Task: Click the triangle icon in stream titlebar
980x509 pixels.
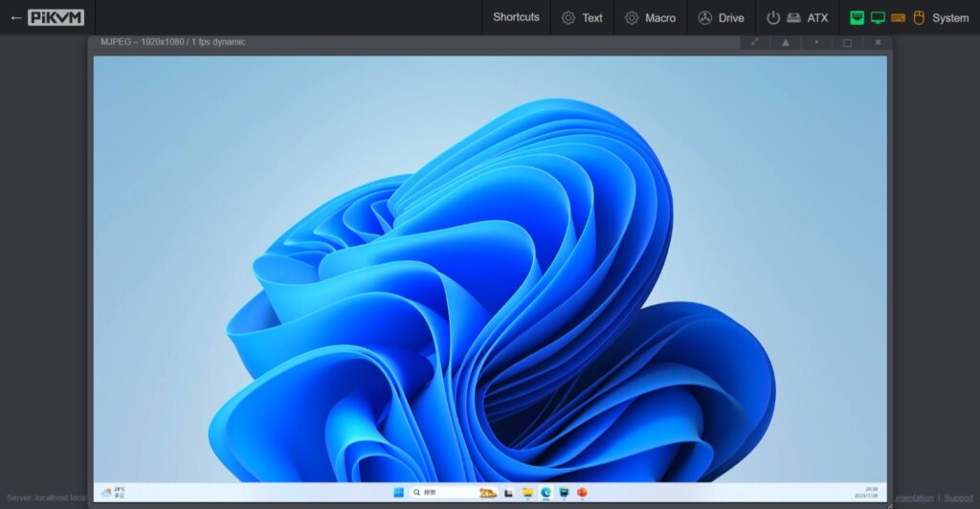Action: pyautogui.click(x=785, y=42)
